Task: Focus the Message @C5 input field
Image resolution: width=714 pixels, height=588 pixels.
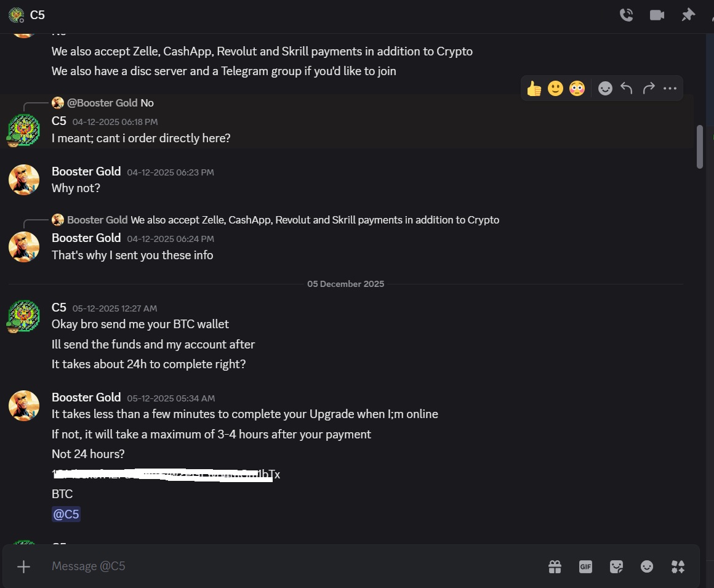Action: pyautogui.click(x=291, y=566)
